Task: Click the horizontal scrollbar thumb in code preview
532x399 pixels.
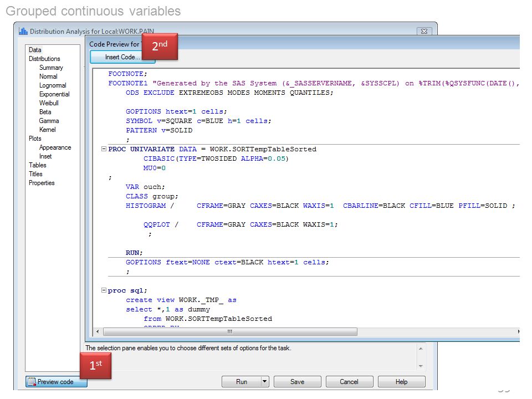Action: tap(230, 331)
